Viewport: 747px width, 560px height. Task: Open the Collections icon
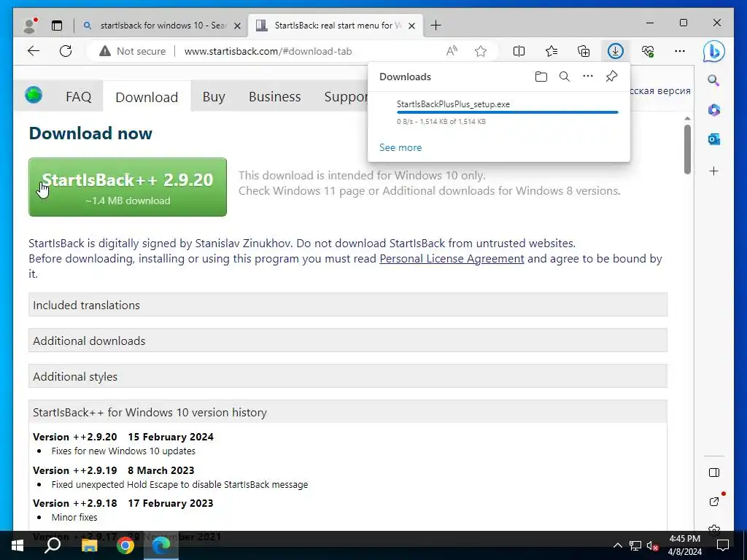pyautogui.click(x=584, y=51)
